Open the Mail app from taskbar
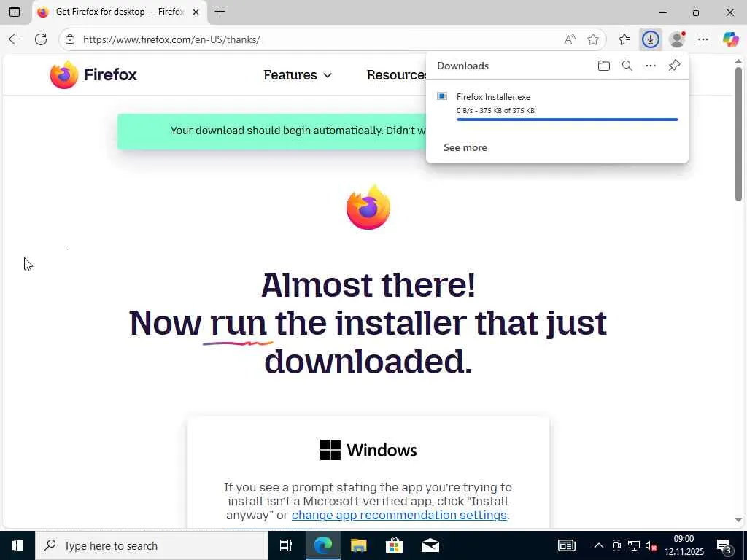Image resolution: width=747 pixels, height=560 pixels. coord(430,545)
